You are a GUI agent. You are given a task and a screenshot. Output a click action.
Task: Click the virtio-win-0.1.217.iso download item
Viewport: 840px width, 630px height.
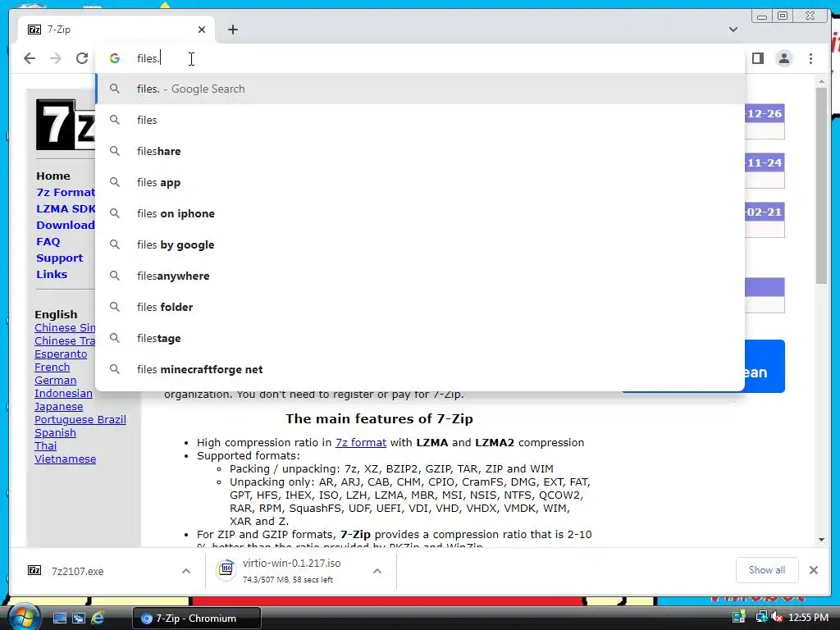[291, 571]
